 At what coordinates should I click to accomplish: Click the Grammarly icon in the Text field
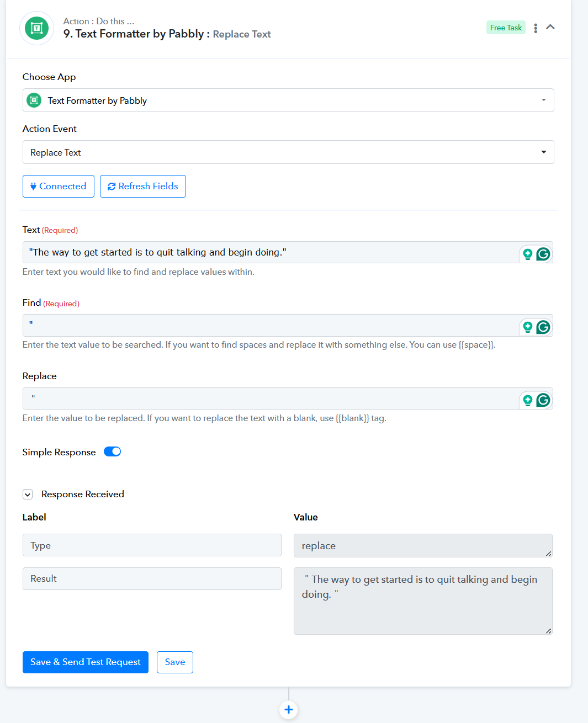pos(543,254)
